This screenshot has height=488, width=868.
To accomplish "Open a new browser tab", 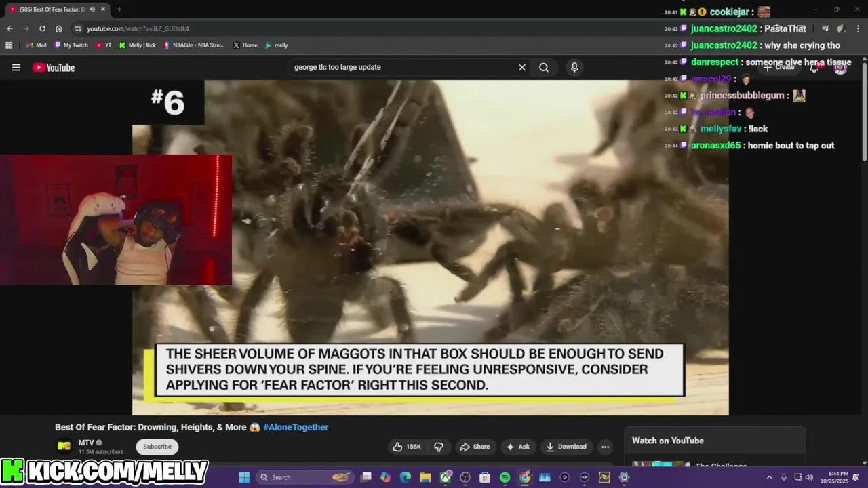I will (x=119, y=9).
